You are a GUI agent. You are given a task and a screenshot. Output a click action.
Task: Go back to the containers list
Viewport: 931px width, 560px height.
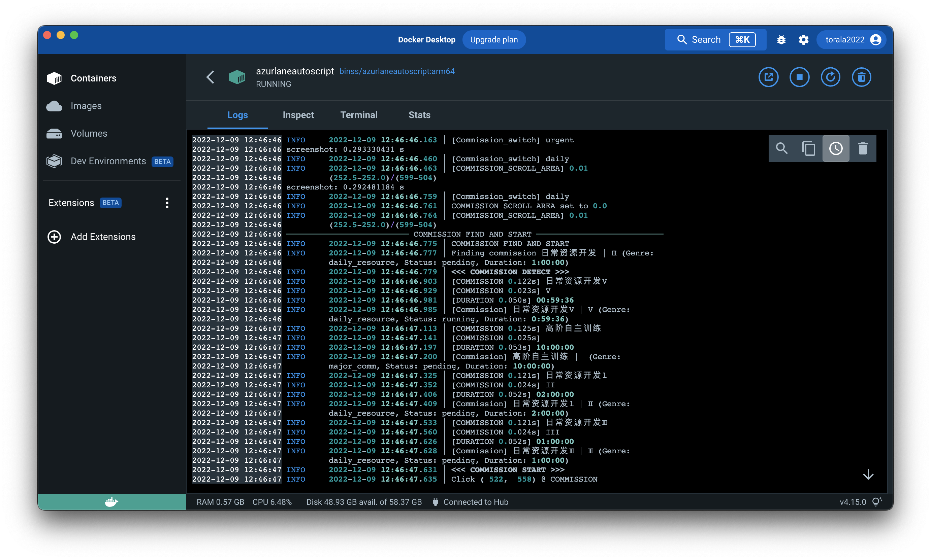pos(211,77)
